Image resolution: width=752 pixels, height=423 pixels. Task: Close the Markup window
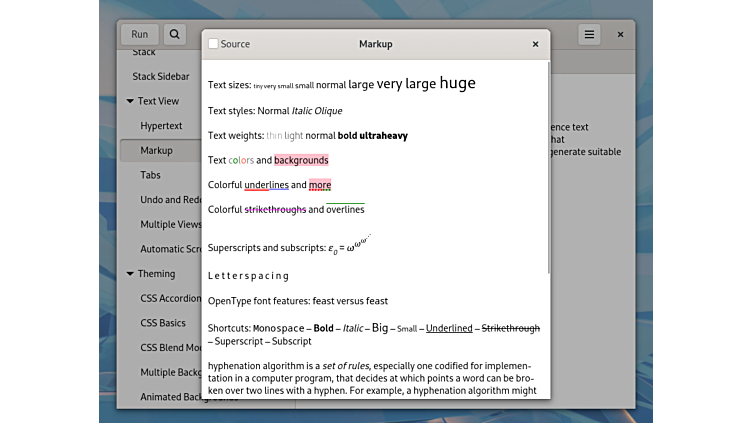[x=535, y=44]
